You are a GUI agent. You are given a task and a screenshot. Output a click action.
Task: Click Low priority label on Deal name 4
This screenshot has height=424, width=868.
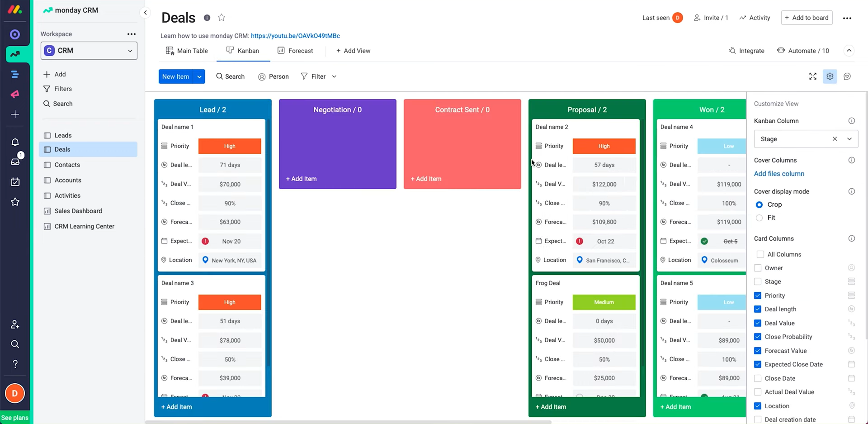(x=722, y=146)
